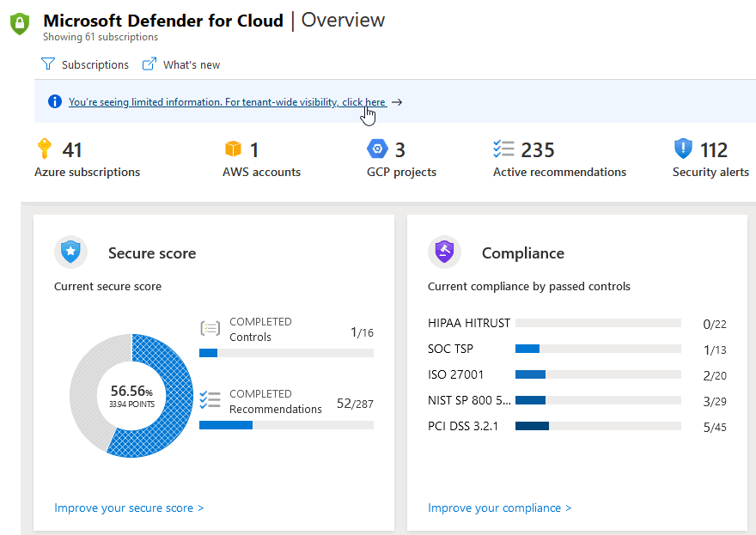Open the Security alerts shield icon
This screenshot has height=535, width=756.
(683, 149)
